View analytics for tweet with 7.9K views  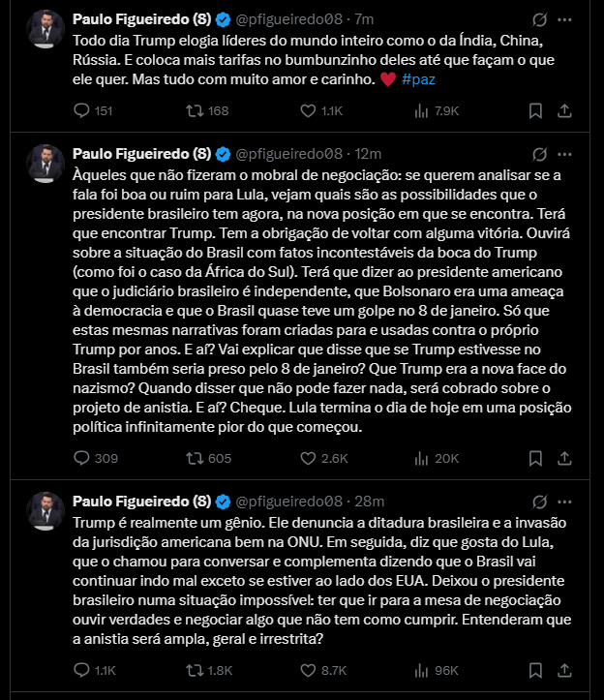click(x=420, y=111)
